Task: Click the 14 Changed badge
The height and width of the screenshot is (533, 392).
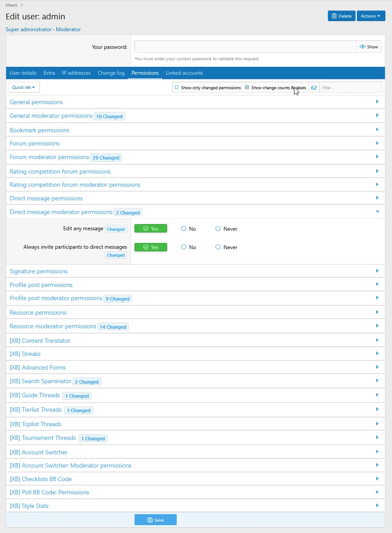Action: pos(113,326)
